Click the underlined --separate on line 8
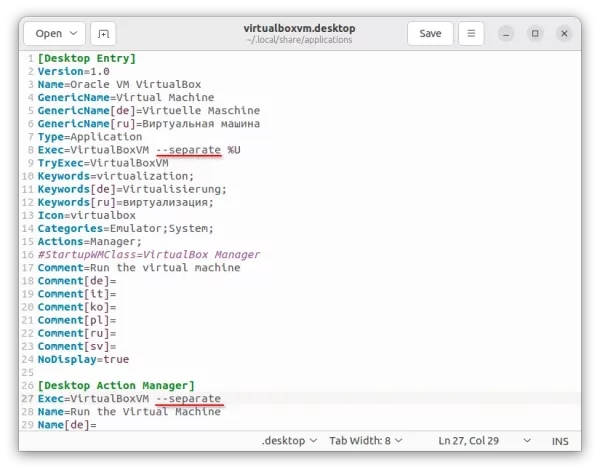 pyautogui.click(x=189, y=150)
